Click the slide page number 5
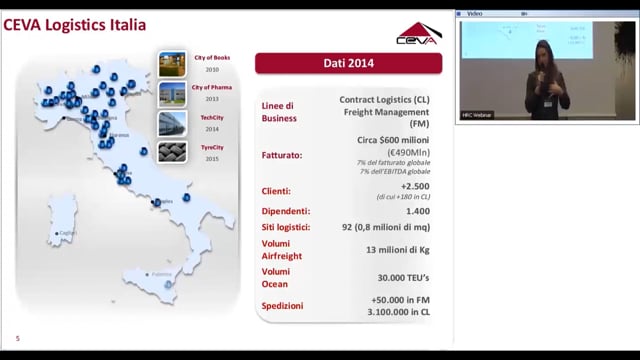Screen dimensions: 640x360 (18, 338)
